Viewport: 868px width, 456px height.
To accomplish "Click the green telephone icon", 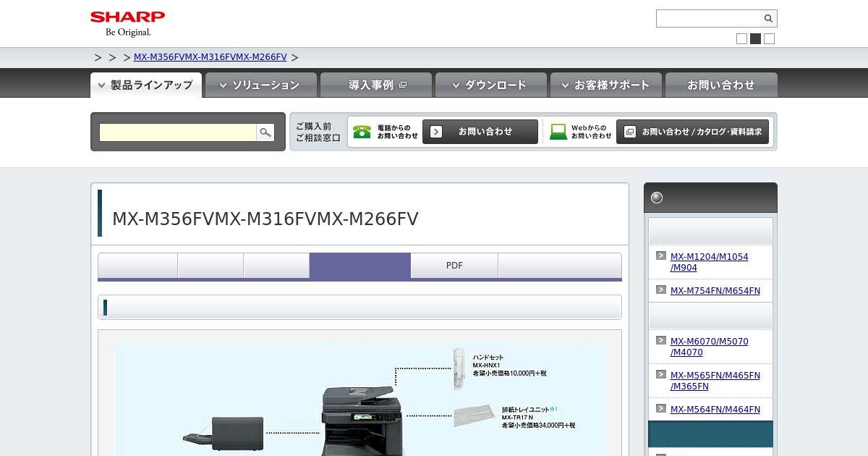I will coord(362,132).
